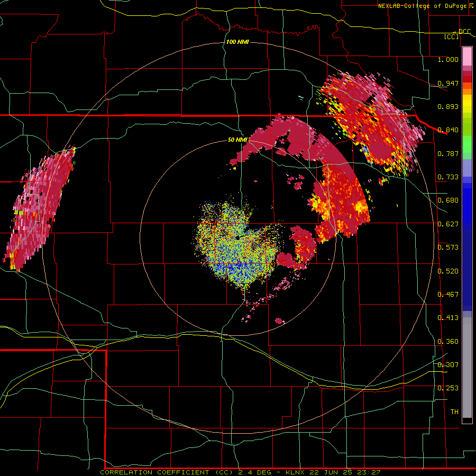Select the 0.573 scale value label
The height and width of the screenshot is (476, 476).
click(448, 248)
